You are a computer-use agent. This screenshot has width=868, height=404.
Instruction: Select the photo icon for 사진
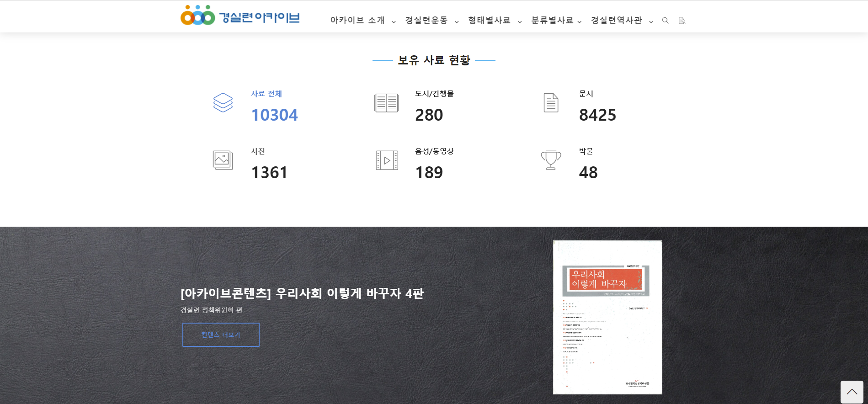pos(223,160)
